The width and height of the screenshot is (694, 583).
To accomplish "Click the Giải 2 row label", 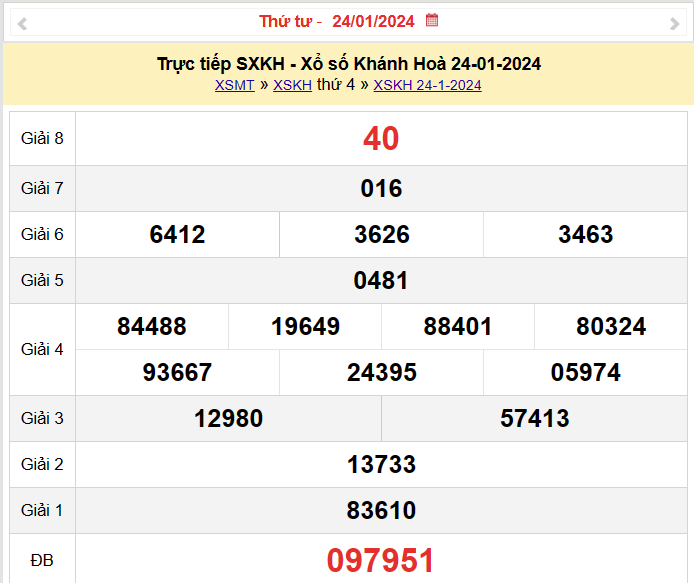I will point(42,464).
